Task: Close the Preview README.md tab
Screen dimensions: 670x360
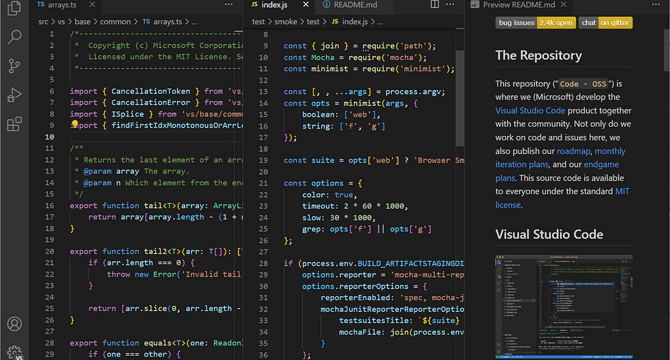Action: point(564,5)
